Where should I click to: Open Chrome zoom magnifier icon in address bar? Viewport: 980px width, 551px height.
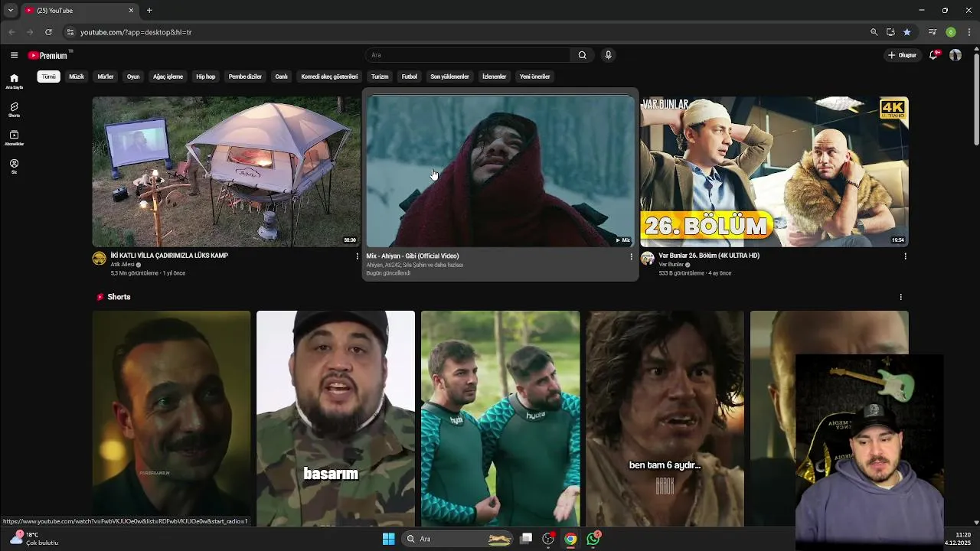point(874,32)
